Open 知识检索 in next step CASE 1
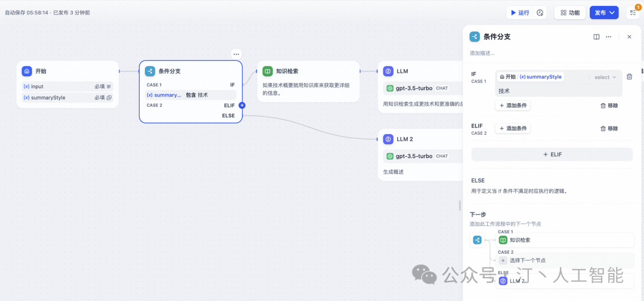The height and width of the screenshot is (301, 644). (x=564, y=240)
